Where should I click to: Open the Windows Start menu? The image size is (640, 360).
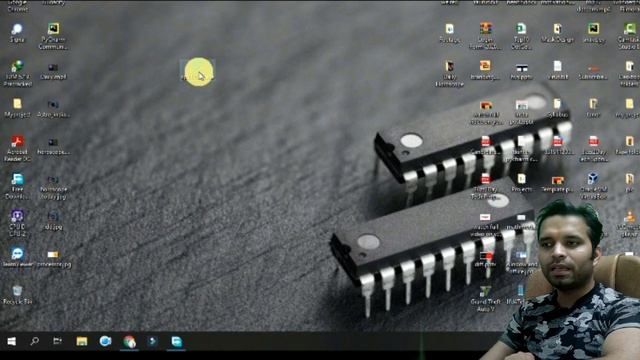click(x=11, y=341)
